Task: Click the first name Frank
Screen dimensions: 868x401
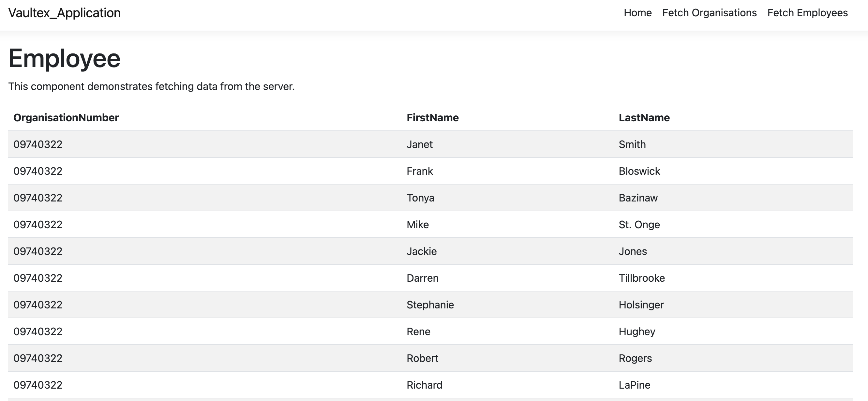Action: tap(420, 171)
